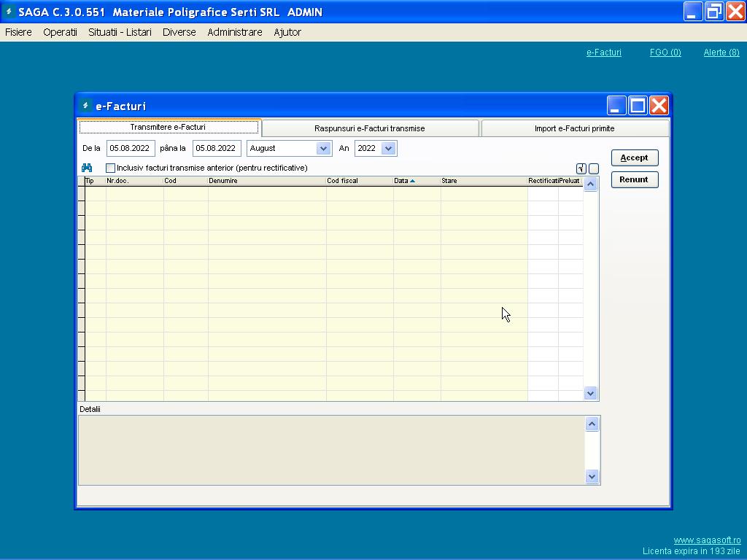This screenshot has height=560, width=747.
Task: Enable 'Inclusiv facturi transmise anterior' checkbox
Action: click(x=111, y=168)
